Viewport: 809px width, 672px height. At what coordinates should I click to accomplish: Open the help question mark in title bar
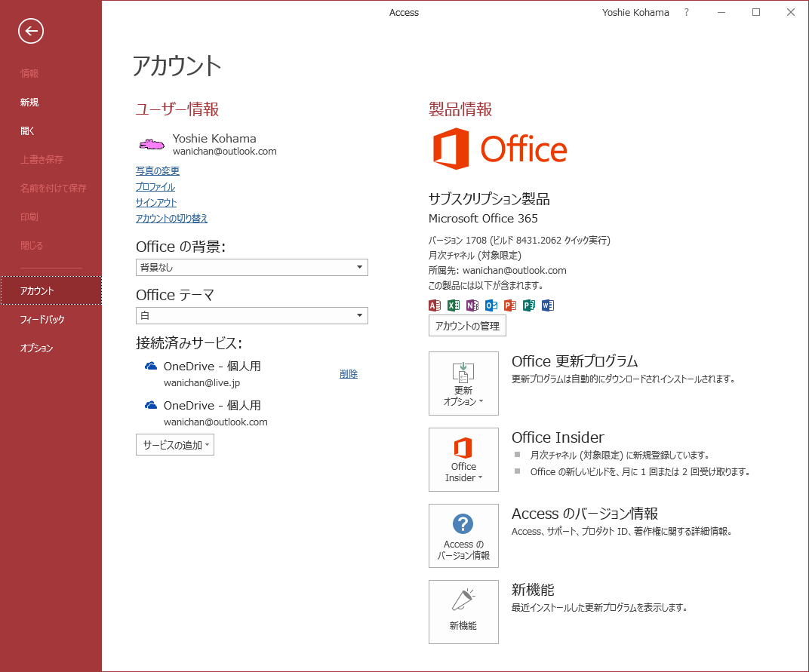686,12
